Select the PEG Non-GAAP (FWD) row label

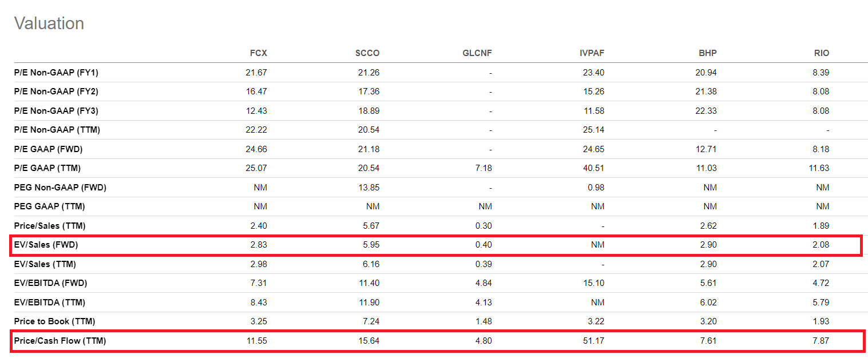tap(60, 188)
